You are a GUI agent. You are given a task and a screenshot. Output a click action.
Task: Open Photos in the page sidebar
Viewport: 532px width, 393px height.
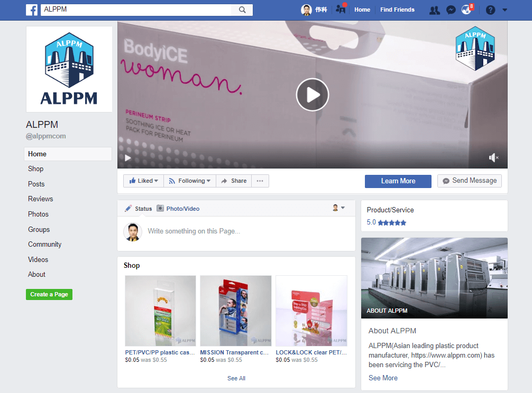click(x=38, y=214)
